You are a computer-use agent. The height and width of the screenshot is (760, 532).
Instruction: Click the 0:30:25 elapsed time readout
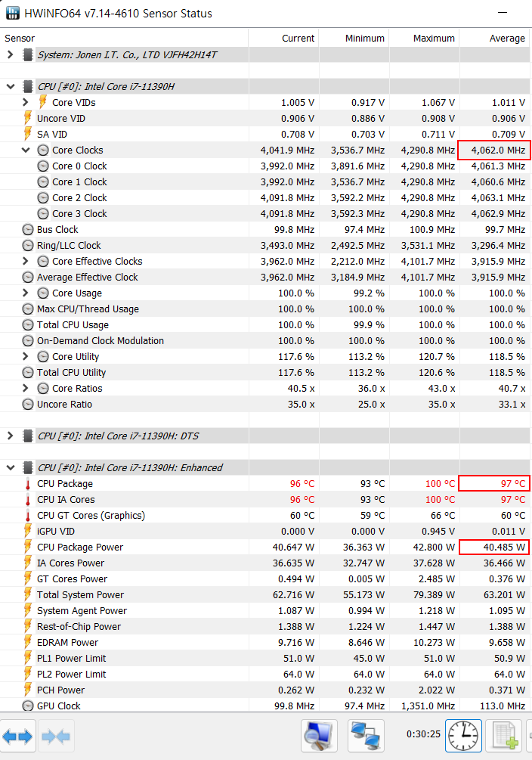coord(423,734)
